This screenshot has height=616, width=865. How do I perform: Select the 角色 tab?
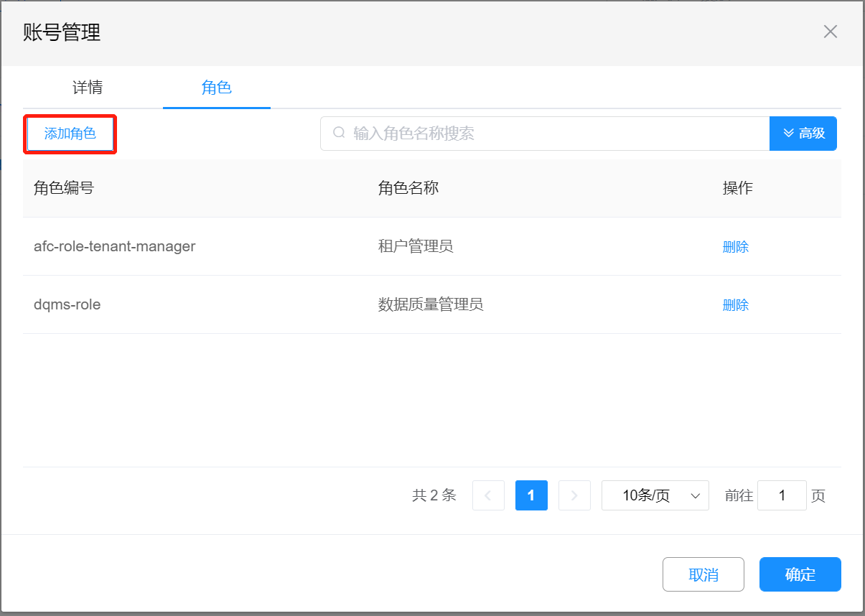[216, 88]
